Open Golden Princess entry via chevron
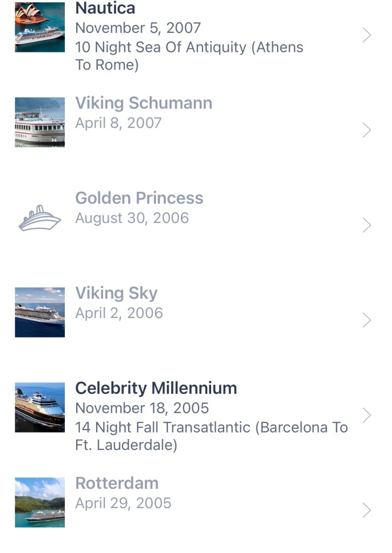This screenshot has width=392, height=553. pos(367,225)
